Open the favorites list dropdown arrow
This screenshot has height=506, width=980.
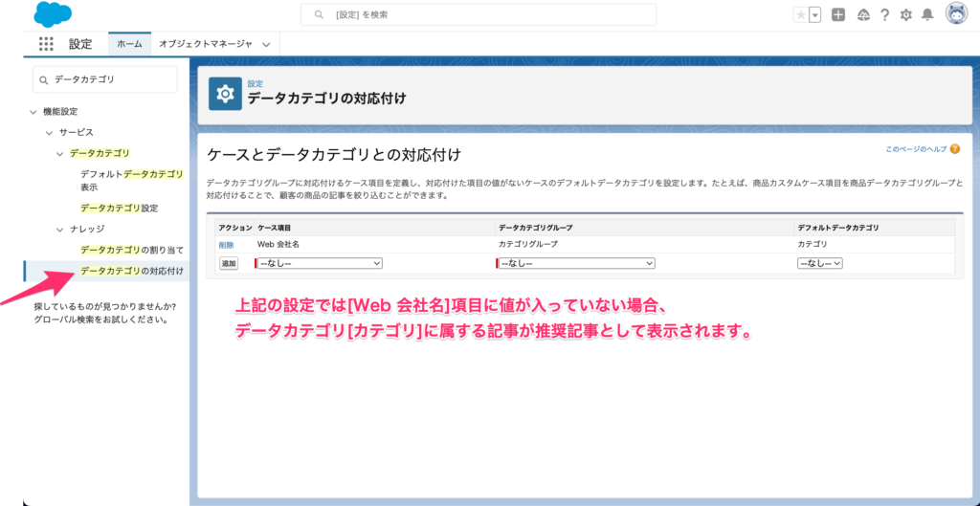(815, 15)
